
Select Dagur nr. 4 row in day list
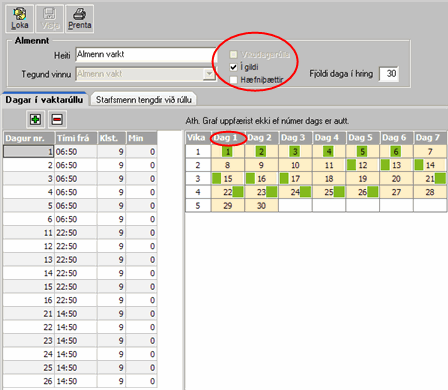(80, 192)
